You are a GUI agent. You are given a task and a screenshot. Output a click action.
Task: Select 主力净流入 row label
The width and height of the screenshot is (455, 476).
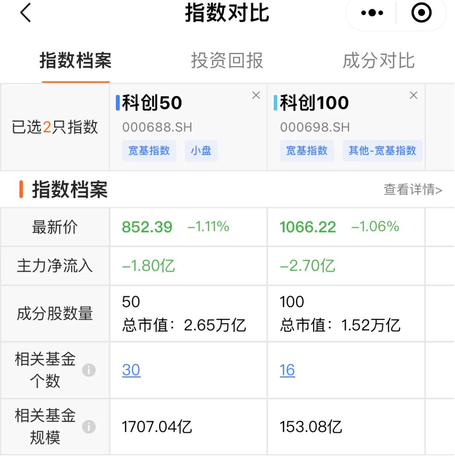[x=55, y=266]
